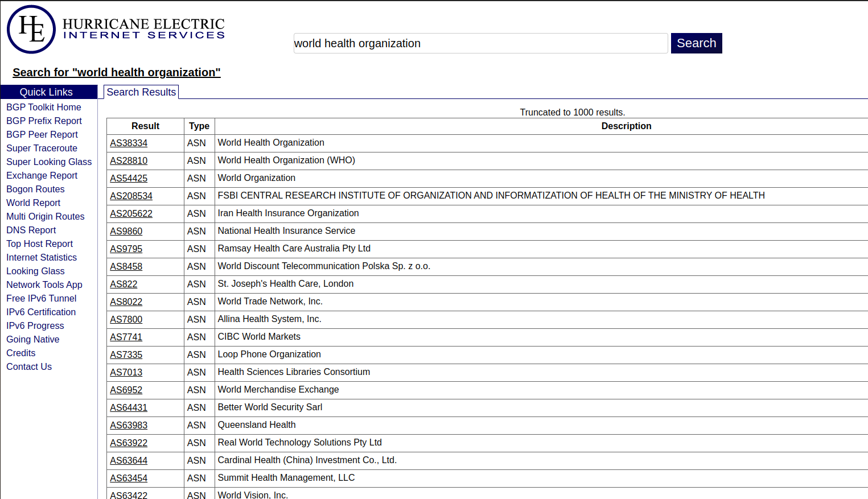Open Free IPv6 Tunnel link
Screen dimensions: 868x499
coord(42,298)
